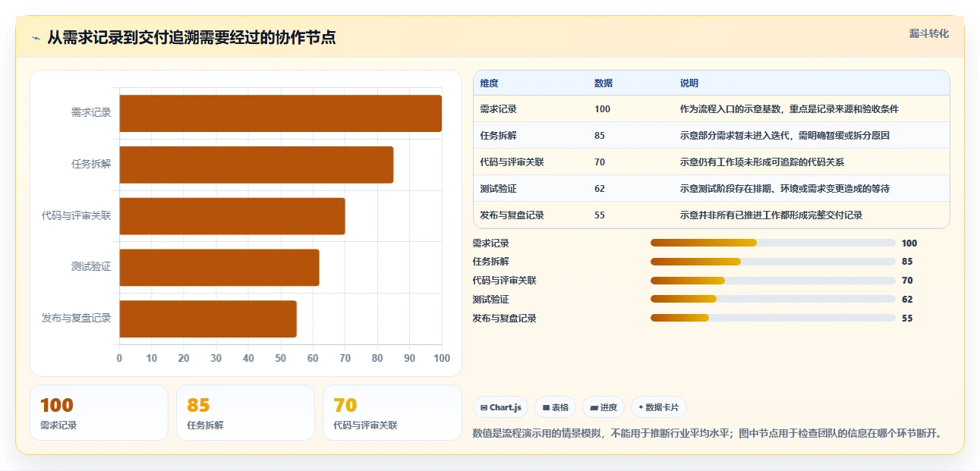Screen dimensions: 980x471
Task: Click the x-axis tick label 100
Action: click(442, 359)
